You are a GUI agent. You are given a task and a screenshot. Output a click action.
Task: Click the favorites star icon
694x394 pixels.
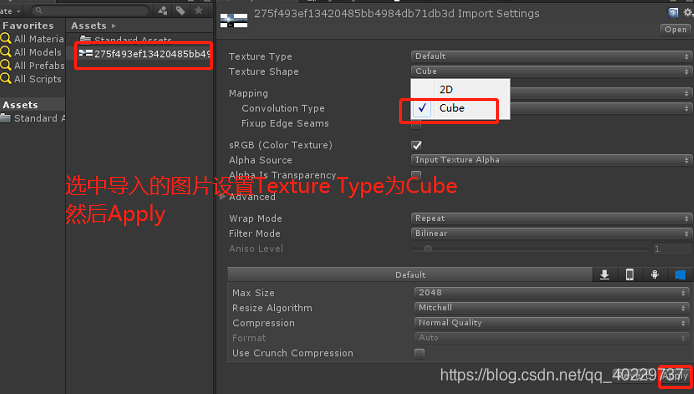click(199, 10)
